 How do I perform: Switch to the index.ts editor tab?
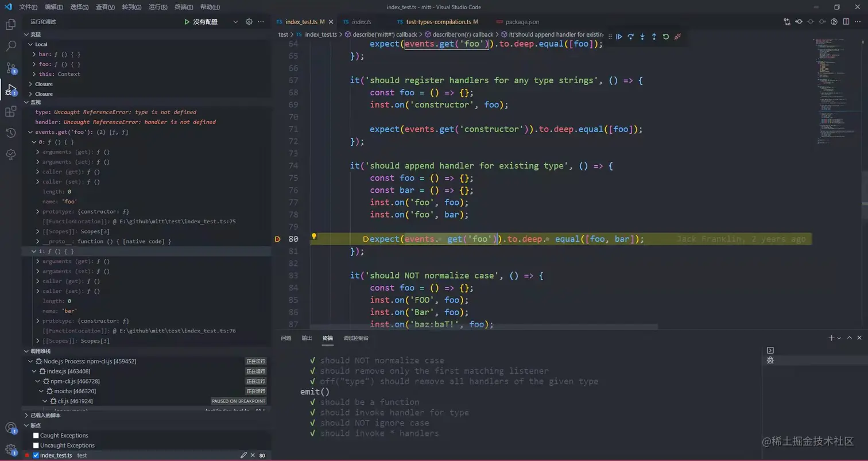[x=362, y=22]
